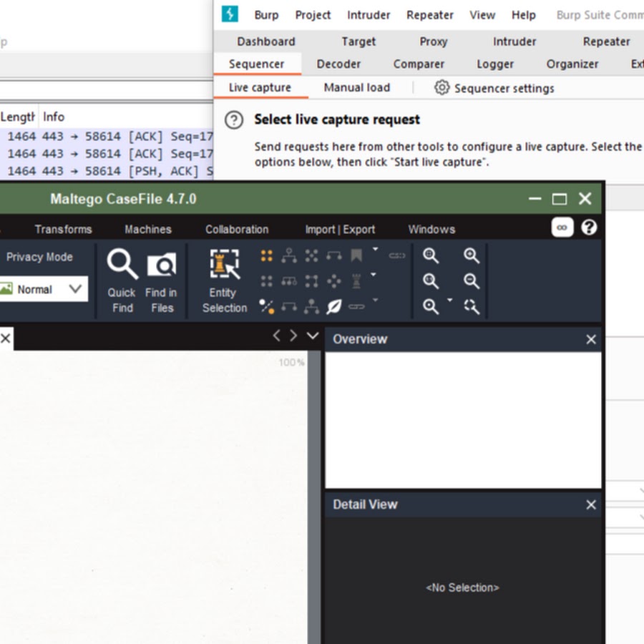The height and width of the screenshot is (644, 644).
Task: Select the Live capture sub-tab
Action: [x=260, y=87]
